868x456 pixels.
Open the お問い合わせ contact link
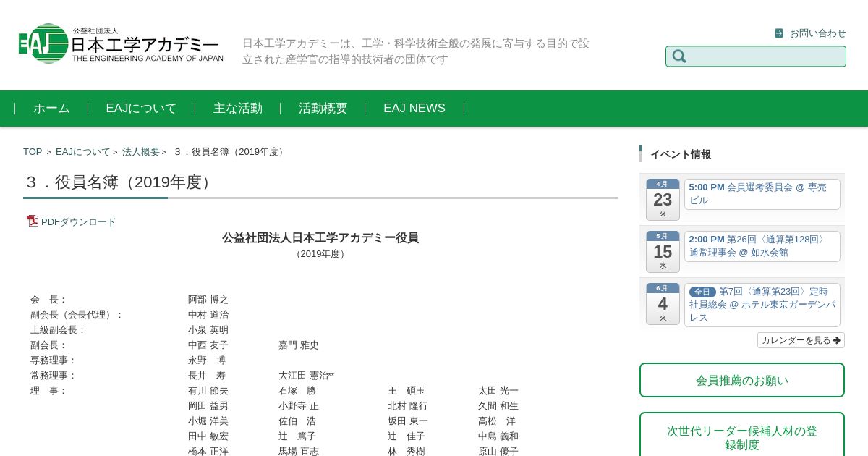(x=817, y=33)
